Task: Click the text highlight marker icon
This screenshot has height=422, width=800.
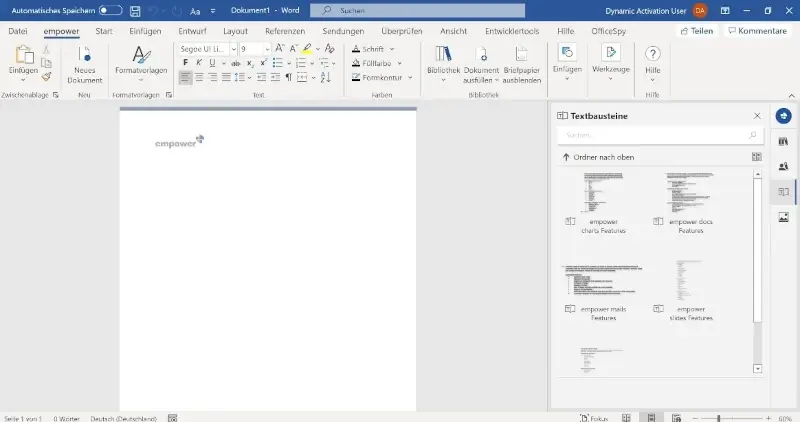Action: click(x=306, y=49)
